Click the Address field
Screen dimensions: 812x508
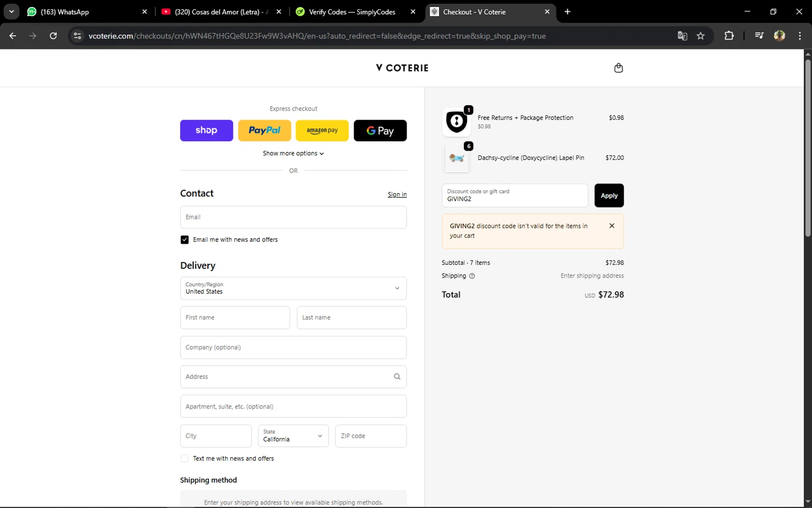pyautogui.click(x=293, y=376)
